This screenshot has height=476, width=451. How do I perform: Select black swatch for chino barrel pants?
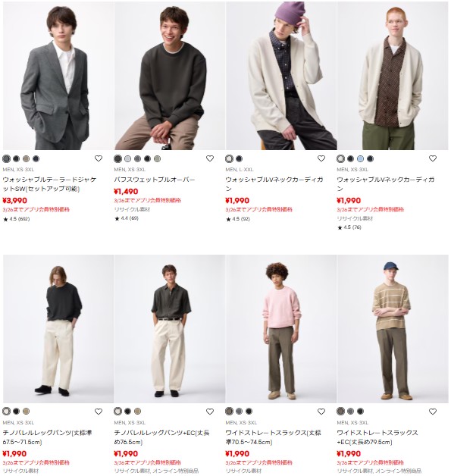coord(17,412)
